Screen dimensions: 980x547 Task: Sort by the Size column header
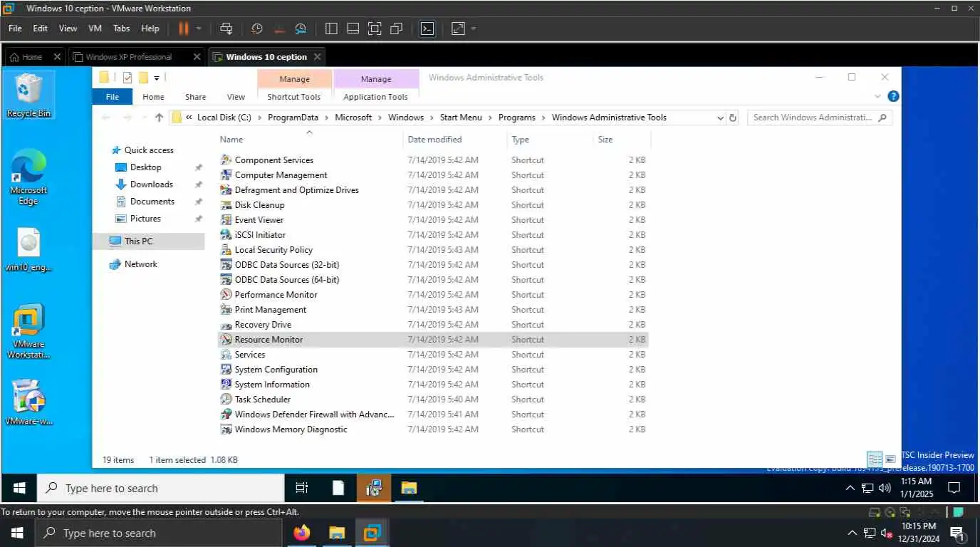tap(605, 140)
